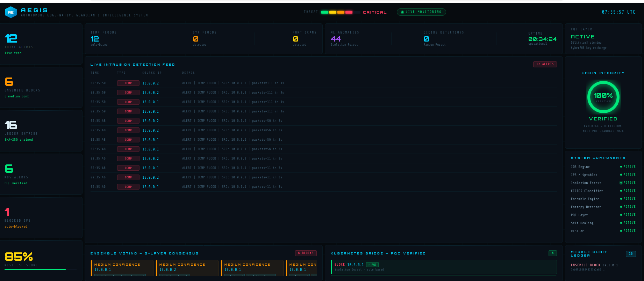644x281 pixels.
Task: Click the Kubernetes Bridge count badge
Action: [x=553, y=253]
